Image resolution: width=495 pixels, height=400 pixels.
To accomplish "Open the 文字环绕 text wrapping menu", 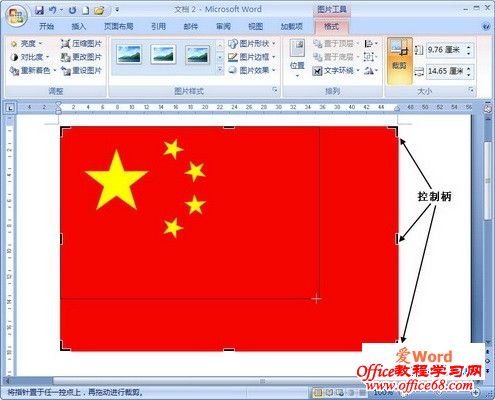I will (x=336, y=70).
